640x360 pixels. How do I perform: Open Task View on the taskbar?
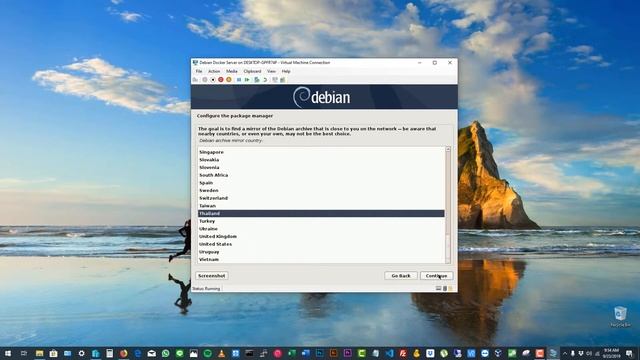(x=24, y=353)
